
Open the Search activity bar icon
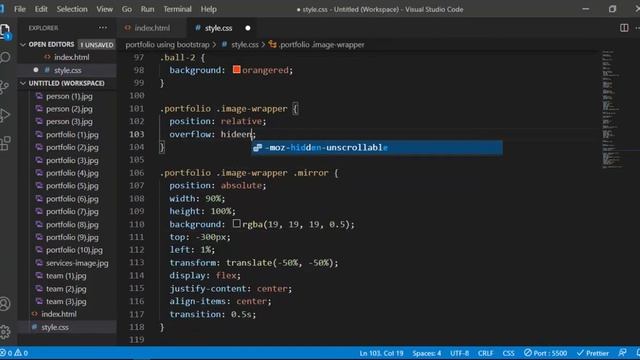pyautogui.click(x=5, y=57)
